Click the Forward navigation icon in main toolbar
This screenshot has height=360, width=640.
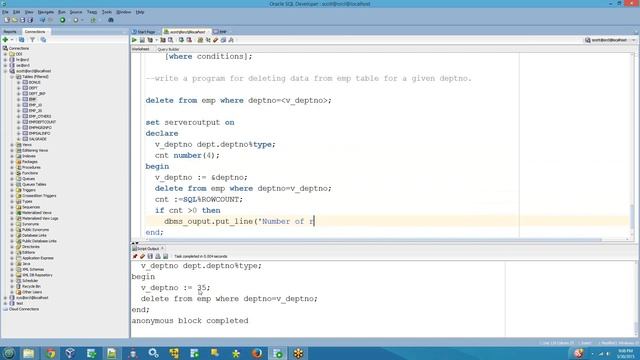pos(76,20)
